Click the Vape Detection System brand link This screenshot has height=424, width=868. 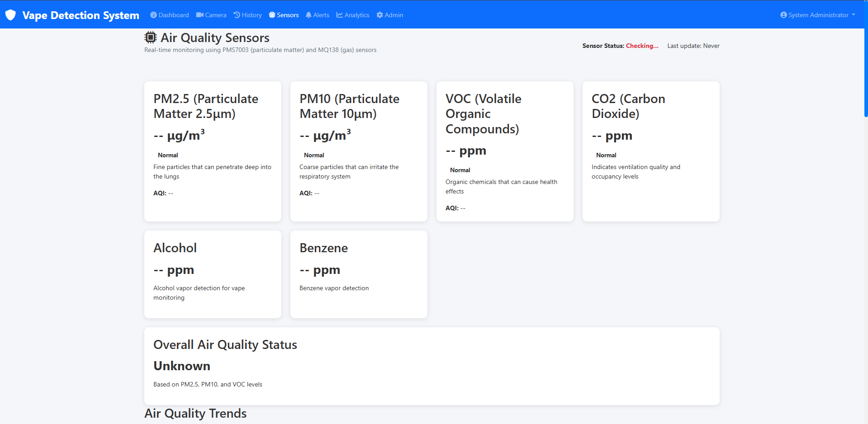tap(81, 15)
